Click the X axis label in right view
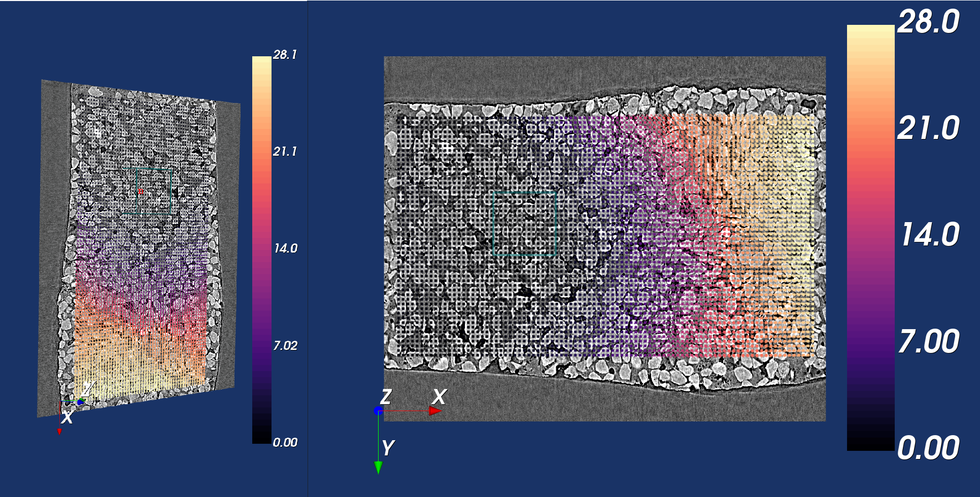This screenshot has width=980, height=497. pyautogui.click(x=439, y=397)
